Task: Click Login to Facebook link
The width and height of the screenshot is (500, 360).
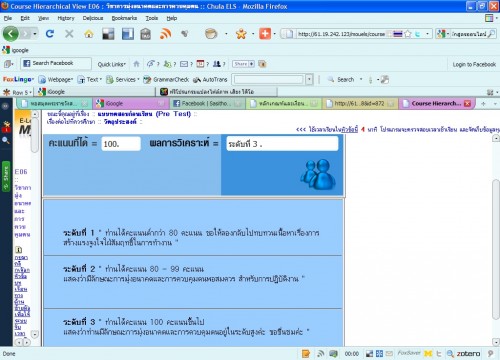Action: pos(474,64)
